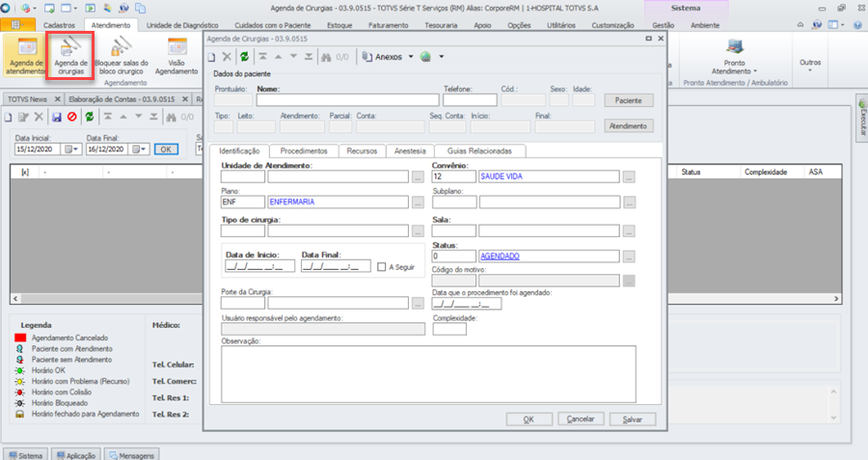
Task: Click orange application menu button
Action: pos(17,25)
